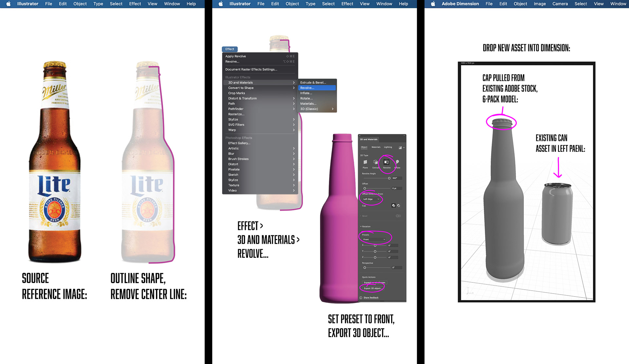Expand the Pathfinder submenu

260,109
